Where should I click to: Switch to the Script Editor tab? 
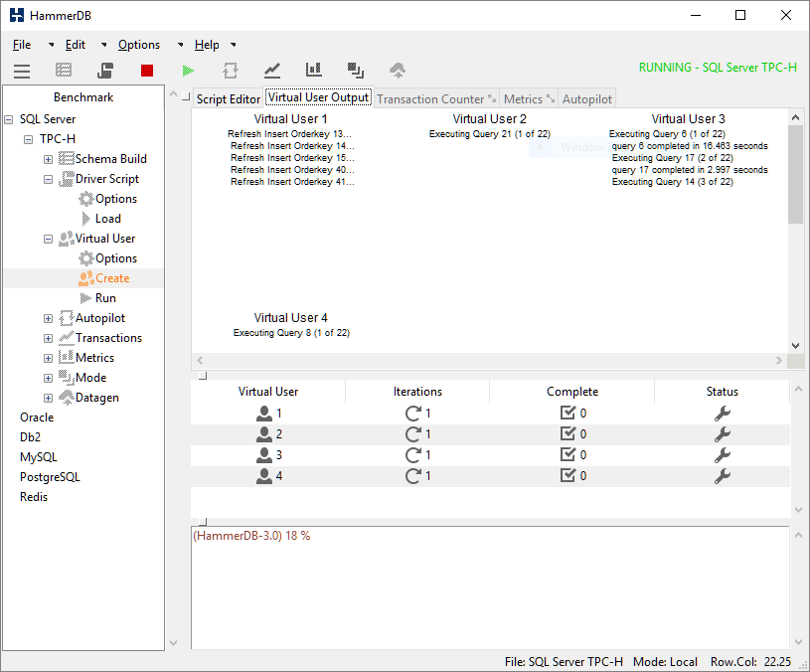pos(228,99)
